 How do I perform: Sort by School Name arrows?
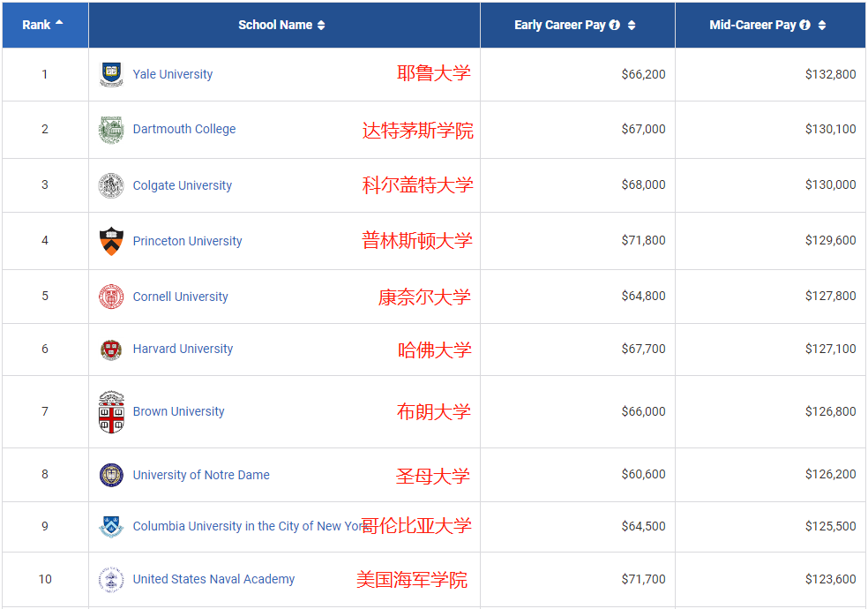coord(321,26)
